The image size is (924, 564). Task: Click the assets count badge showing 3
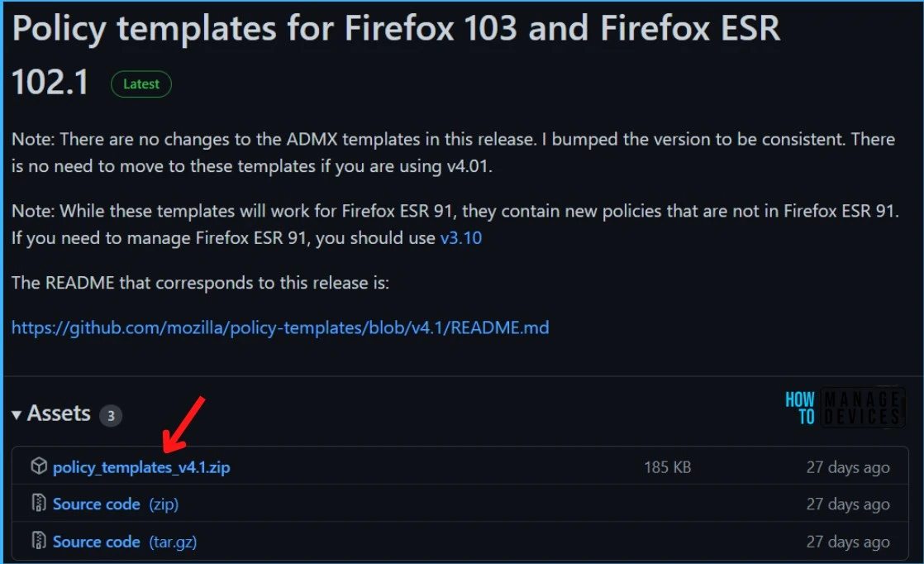click(111, 415)
